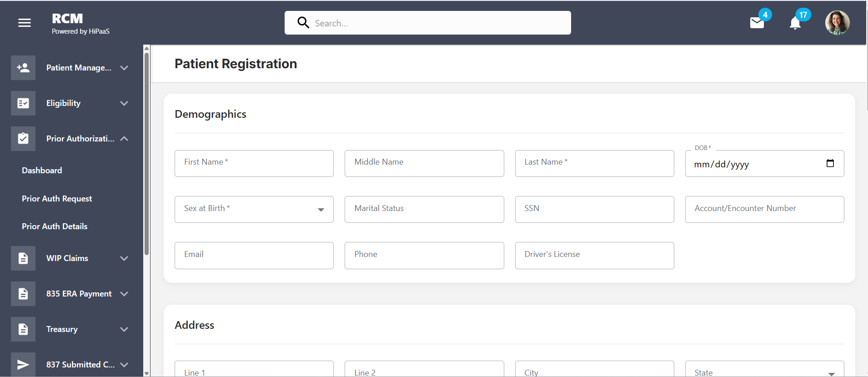This screenshot has height=377, width=868.
Task: Expand the Eligibility menu chevron
Action: point(124,103)
